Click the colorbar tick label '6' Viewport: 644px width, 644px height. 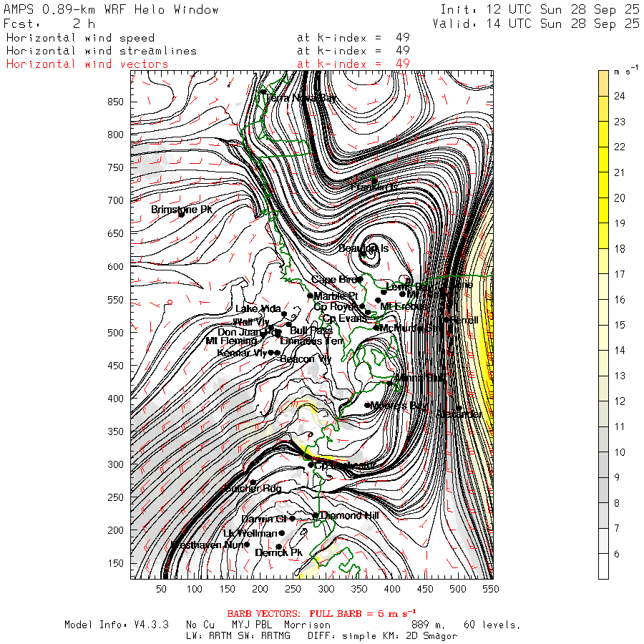coord(617,554)
